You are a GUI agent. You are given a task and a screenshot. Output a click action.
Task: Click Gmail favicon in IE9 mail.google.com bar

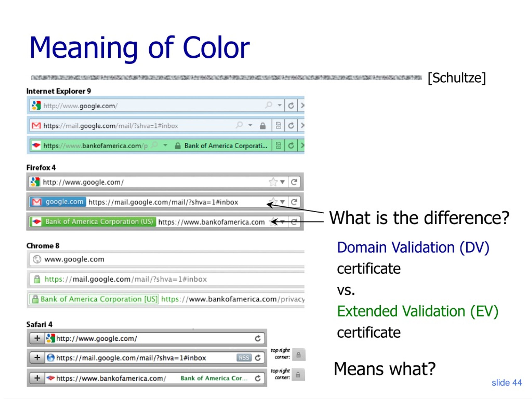pos(36,125)
